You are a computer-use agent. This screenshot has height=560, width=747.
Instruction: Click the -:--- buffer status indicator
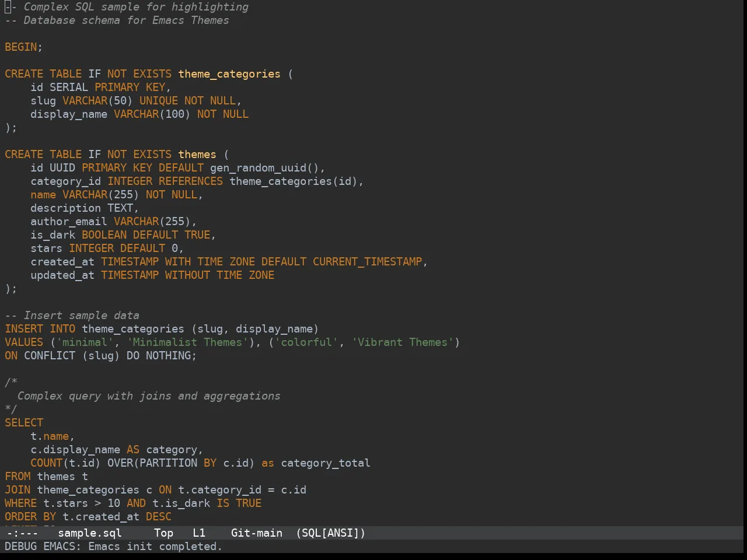tap(22, 533)
